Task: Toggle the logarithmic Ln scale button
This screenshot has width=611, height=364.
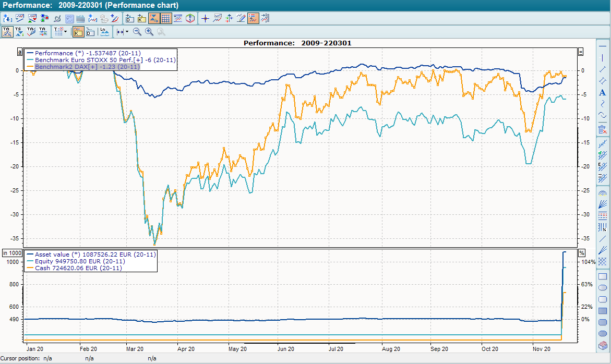Action: click(x=104, y=32)
